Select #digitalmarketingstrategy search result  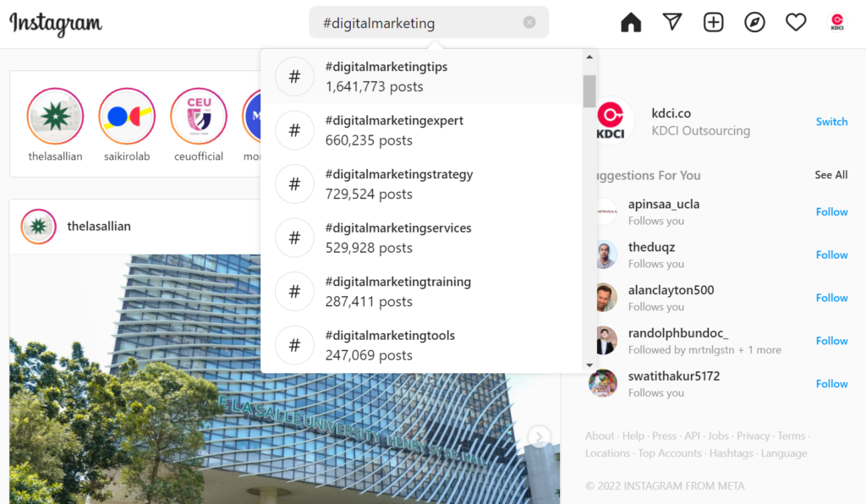[x=421, y=184]
